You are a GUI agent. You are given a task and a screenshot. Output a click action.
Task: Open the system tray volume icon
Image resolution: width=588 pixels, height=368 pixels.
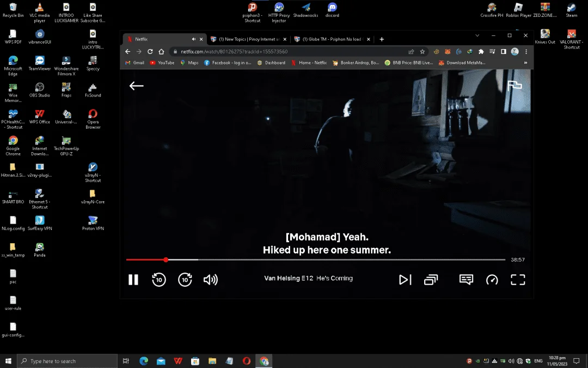point(511,361)
